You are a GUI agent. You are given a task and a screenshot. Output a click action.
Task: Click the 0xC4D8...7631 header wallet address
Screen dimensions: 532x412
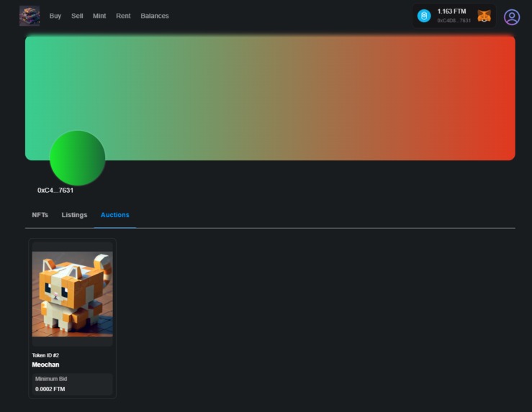click(x=454, y=21)
